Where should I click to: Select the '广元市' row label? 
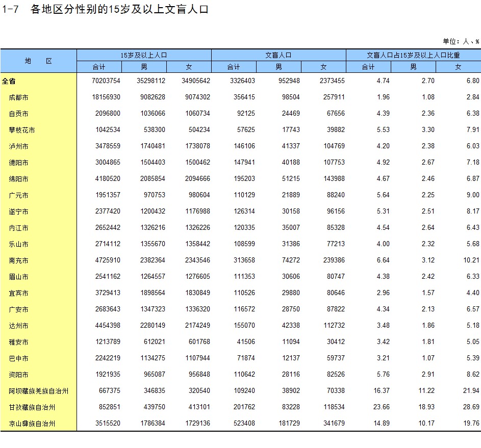pos(19,195)
